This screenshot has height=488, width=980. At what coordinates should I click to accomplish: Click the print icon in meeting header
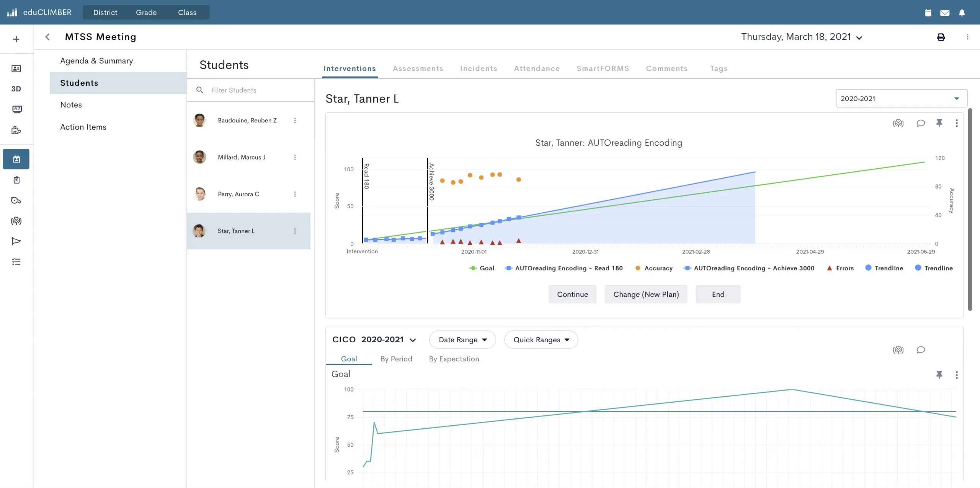(941, 37)
